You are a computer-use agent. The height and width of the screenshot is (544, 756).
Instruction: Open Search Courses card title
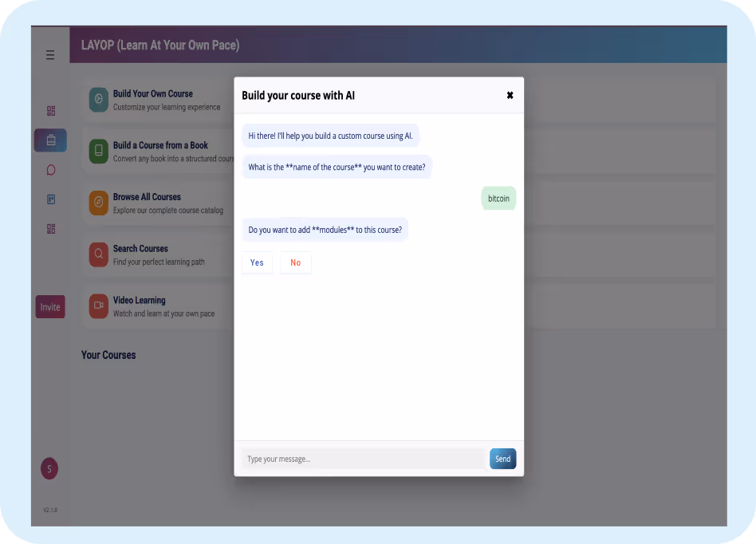(x=140, y=248)
